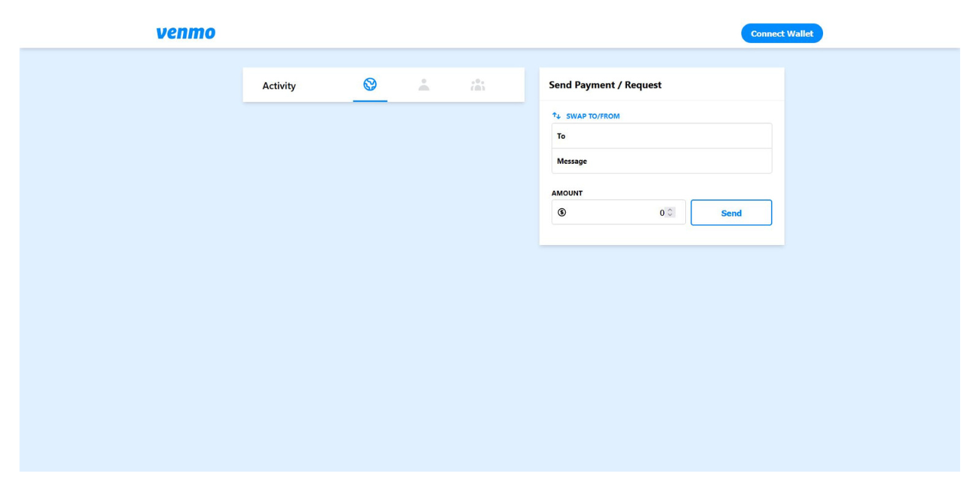Select the Activity tab
Image resolution: width=980 pixels, height=490 pixels.
click(279, 85)
